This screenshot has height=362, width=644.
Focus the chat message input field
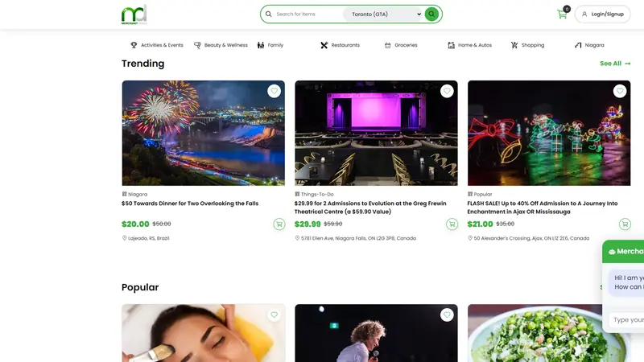[626, 319]
